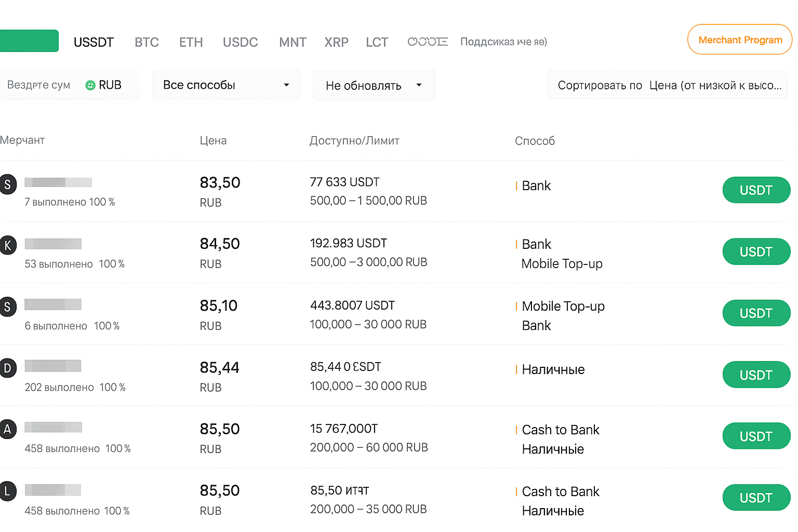Click the USDT button in the 84,50 row

(756, 251)
